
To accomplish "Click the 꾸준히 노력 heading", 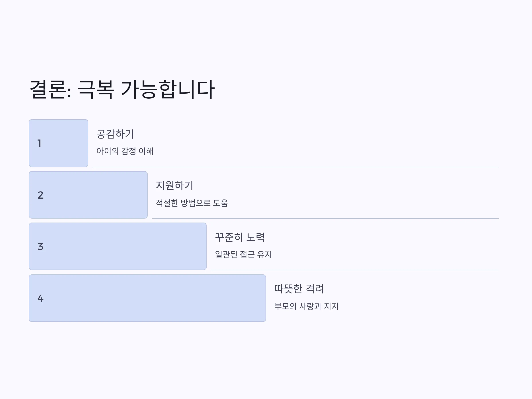I will pyautogui.click(x=240, y=237).
